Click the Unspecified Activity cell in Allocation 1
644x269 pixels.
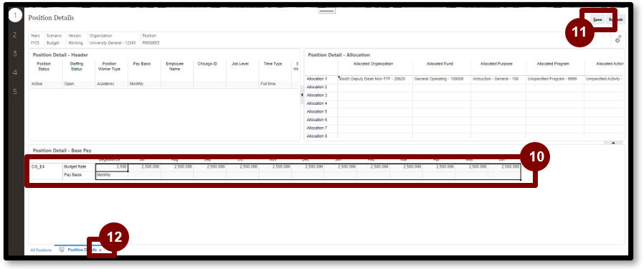coord(604,78)
